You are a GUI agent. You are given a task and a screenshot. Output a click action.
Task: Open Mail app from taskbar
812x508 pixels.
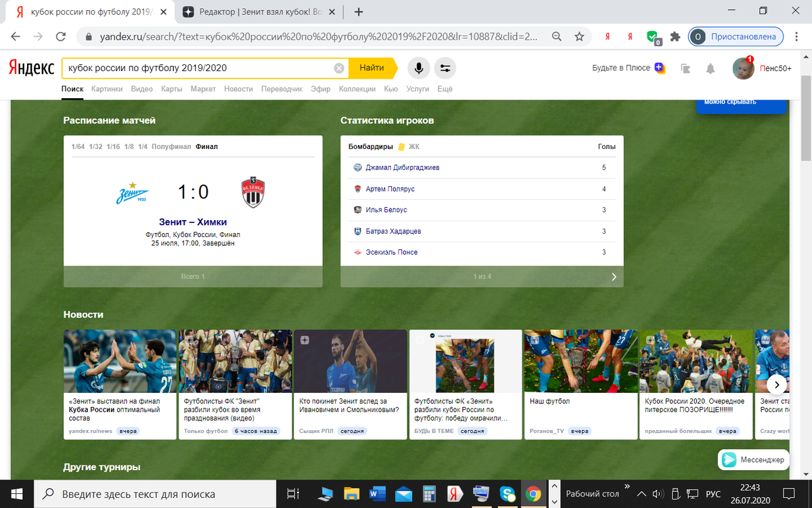(x=403, y=494)
